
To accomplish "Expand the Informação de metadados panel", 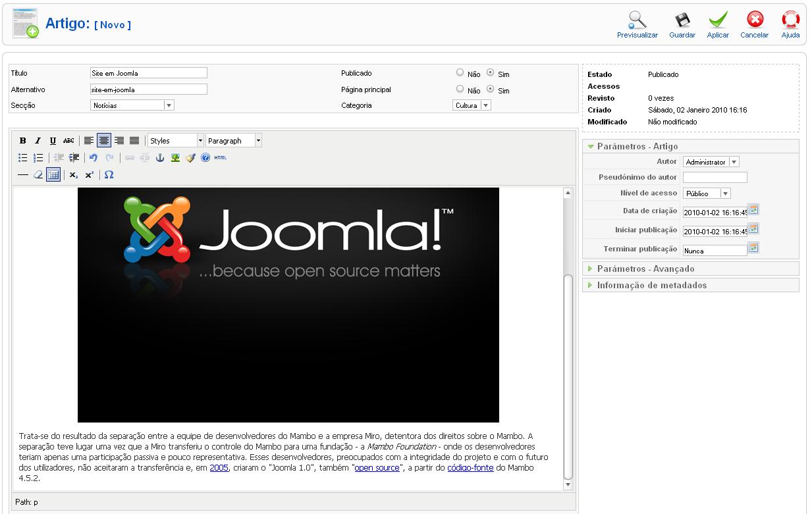I will pyautogui.click(x=691, y=285).
